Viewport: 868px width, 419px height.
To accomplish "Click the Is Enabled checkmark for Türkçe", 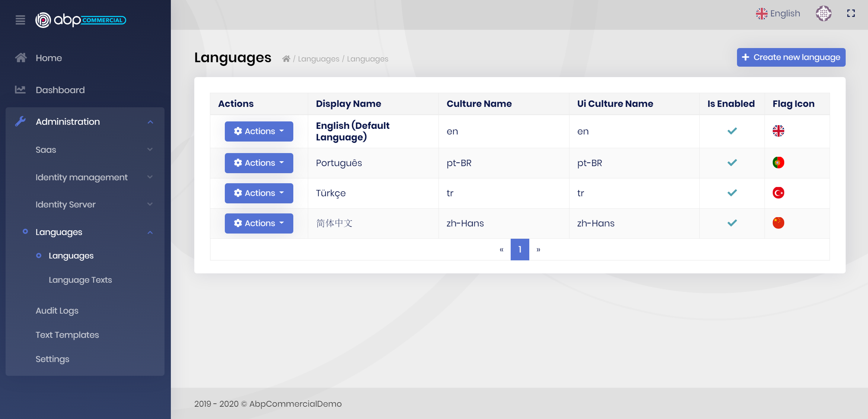I will point(732,193).
